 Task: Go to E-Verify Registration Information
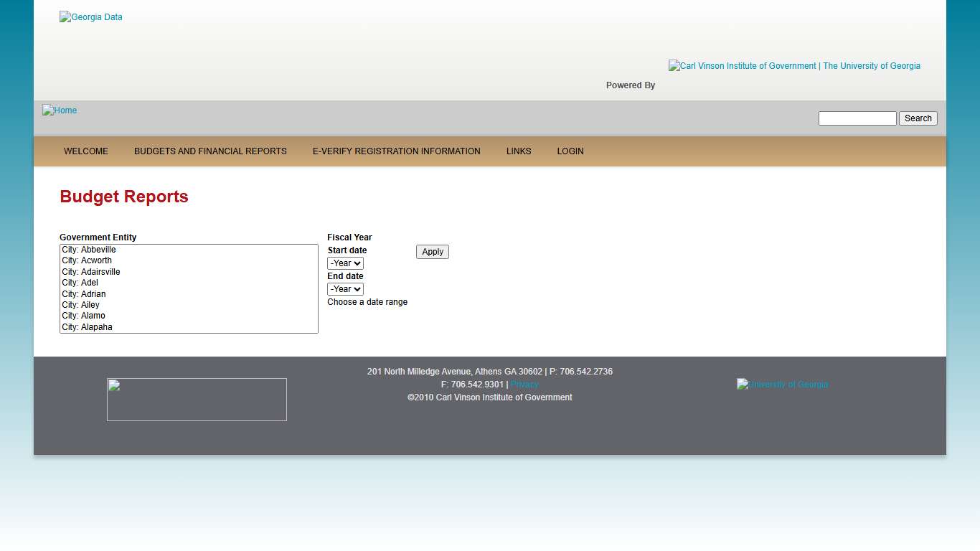point(396,151)
